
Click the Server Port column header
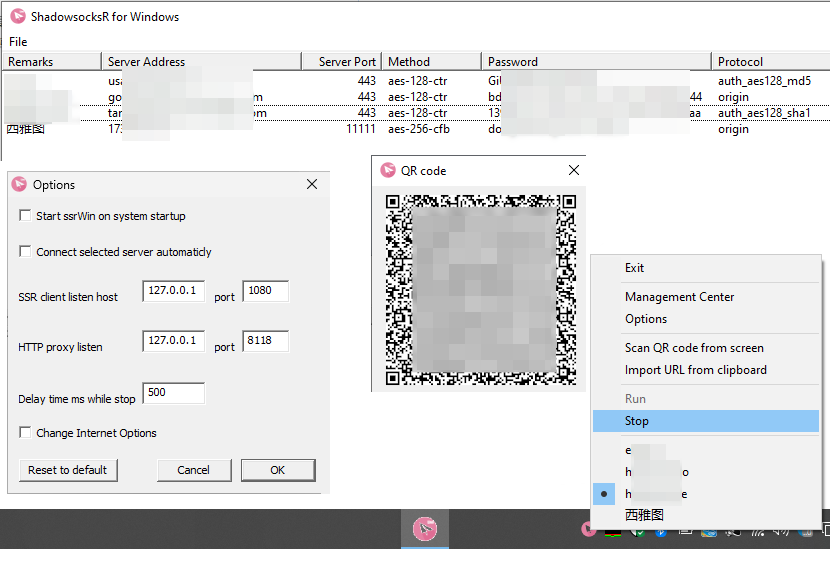[342, 61]
